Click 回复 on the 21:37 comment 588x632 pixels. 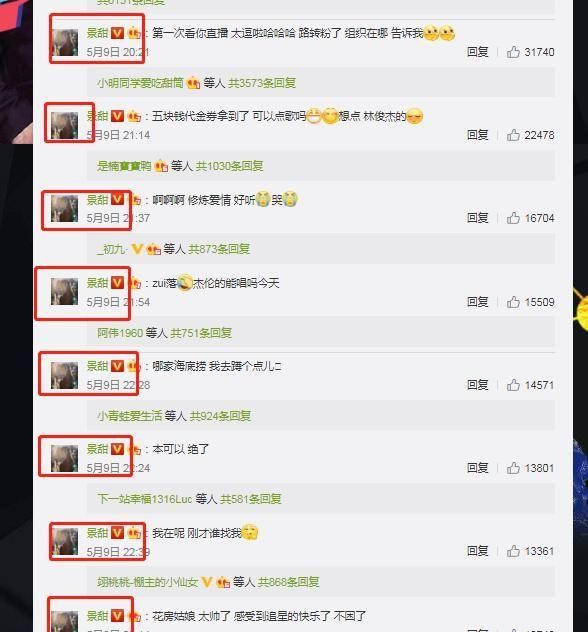click(x=478, y=218)
